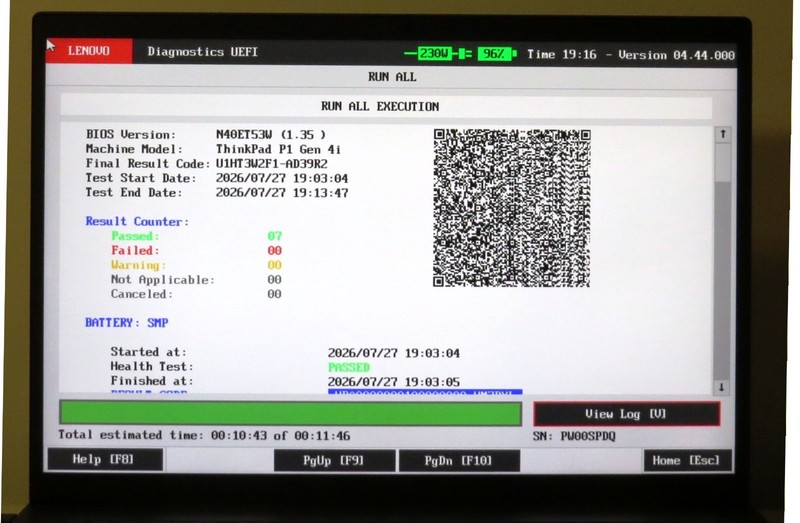This screenshot has width=800, height=523.
Task: Click Help [F8] button
Action: (105, 459)
